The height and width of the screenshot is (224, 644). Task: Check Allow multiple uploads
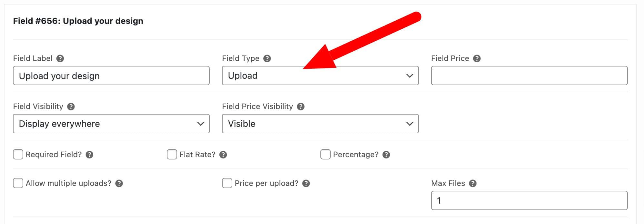coord(18,183)
